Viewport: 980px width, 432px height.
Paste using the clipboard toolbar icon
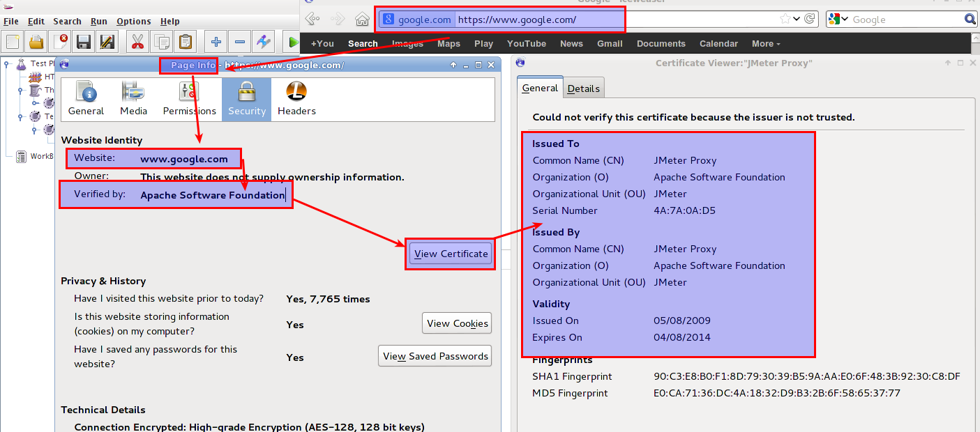point(185,42)
